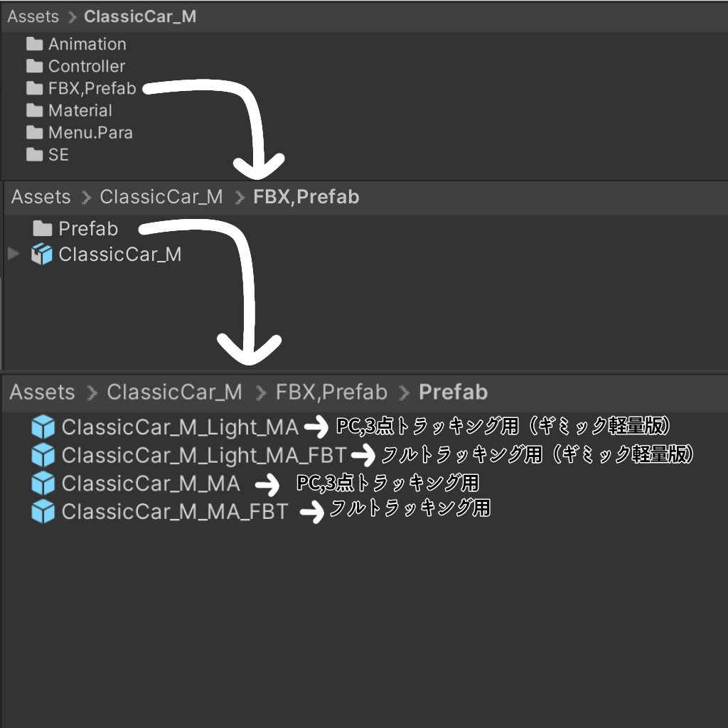728x728 pixels.
Task: Click the SE folder icon
Action: (35, 154)
